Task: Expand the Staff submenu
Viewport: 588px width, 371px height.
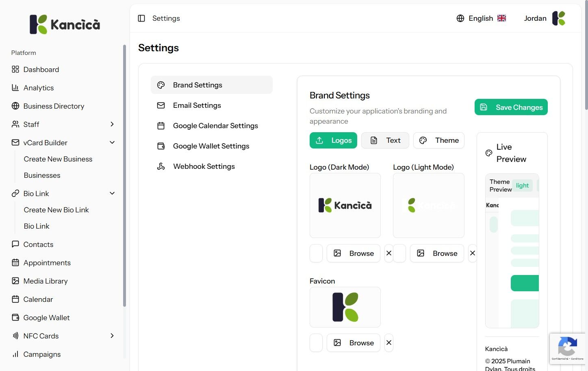Action: [x=112, y=124]
